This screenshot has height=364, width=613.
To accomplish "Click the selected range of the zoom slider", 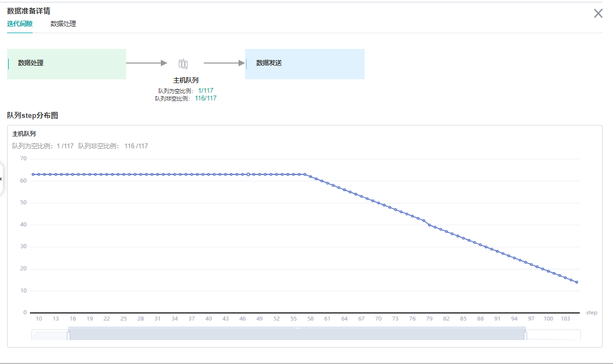I will (x=297, y=335).
